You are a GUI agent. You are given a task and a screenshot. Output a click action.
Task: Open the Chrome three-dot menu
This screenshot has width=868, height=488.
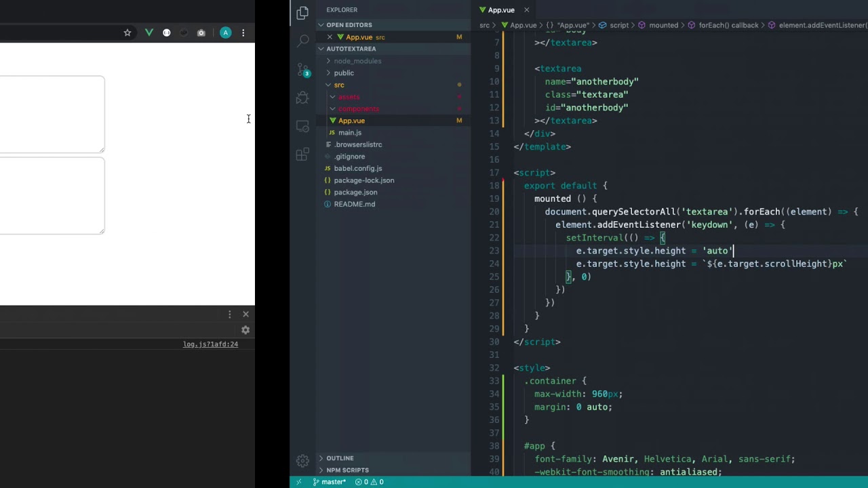point(243,33)
